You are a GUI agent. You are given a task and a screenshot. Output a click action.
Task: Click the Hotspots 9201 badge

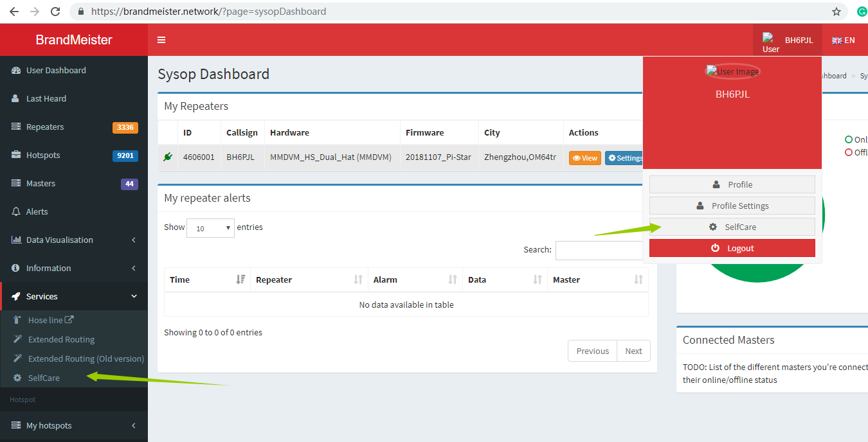[x=125, y=155]
